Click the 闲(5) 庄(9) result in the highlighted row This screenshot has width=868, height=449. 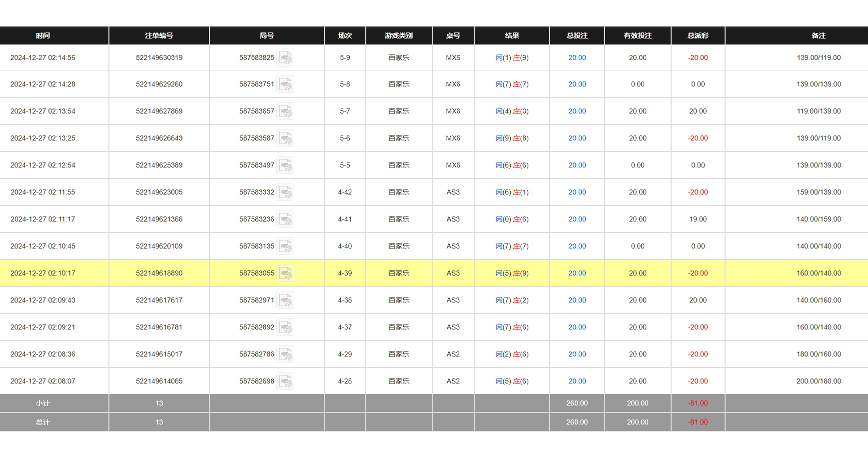coord(512,273)
